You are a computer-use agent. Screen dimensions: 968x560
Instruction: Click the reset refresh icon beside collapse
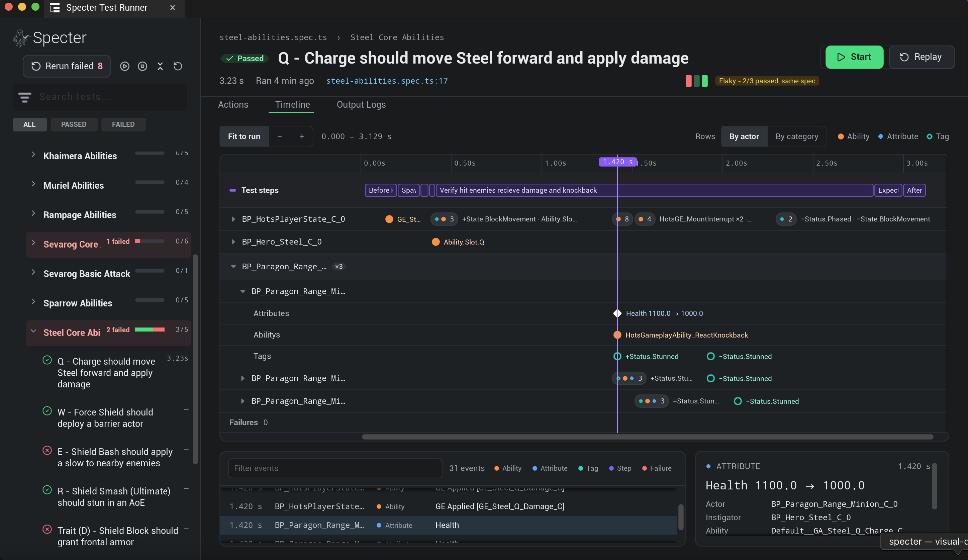tap(178, 66)
